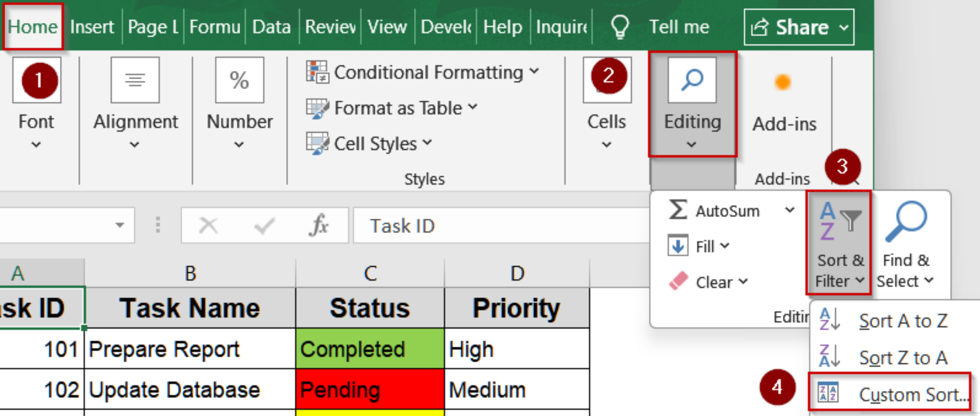Click the Cell Styles icon
Viewport: 980px width, 416px height.
[317, 144]
